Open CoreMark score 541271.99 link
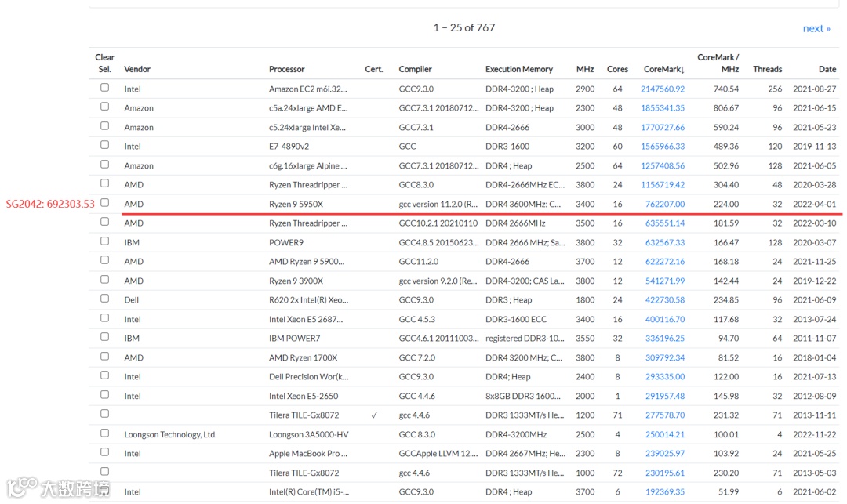 click(665, 281)
